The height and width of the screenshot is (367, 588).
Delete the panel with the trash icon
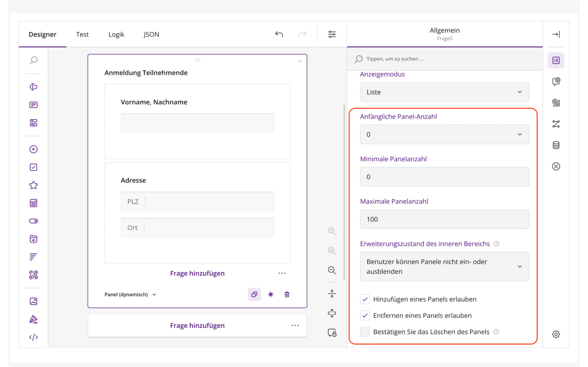[287, 294]
